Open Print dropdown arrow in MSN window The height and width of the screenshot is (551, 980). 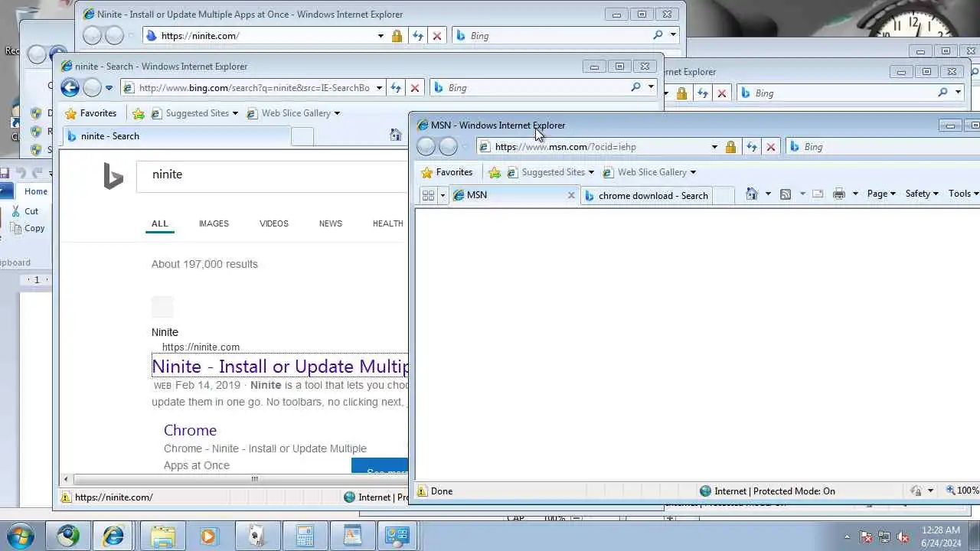[855, 194]
